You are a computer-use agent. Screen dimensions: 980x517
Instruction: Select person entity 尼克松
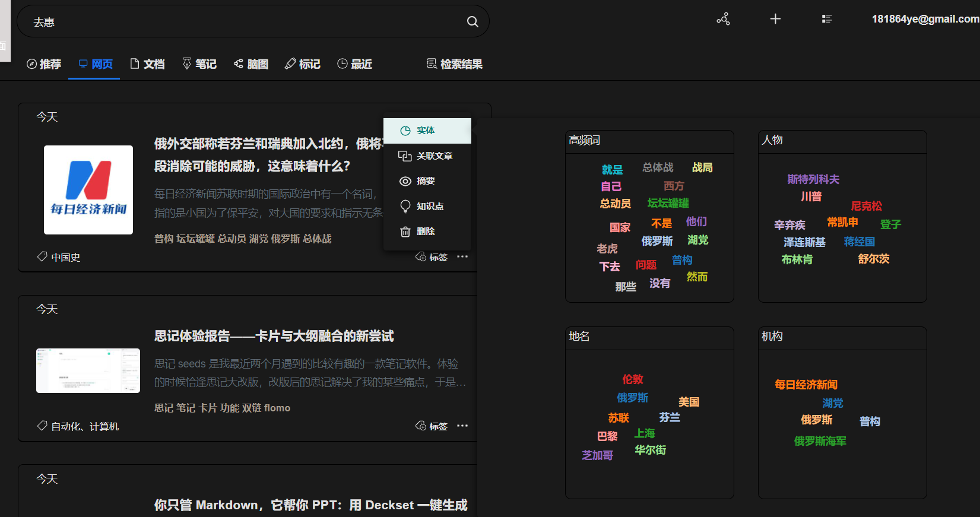pos(867,206)
